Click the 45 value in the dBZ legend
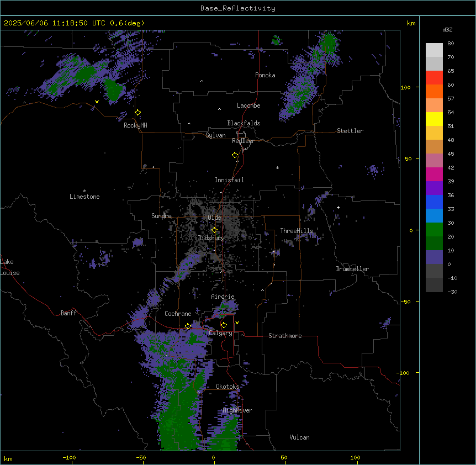This screenshot has height=465, width=476. [x=451, y=154]
